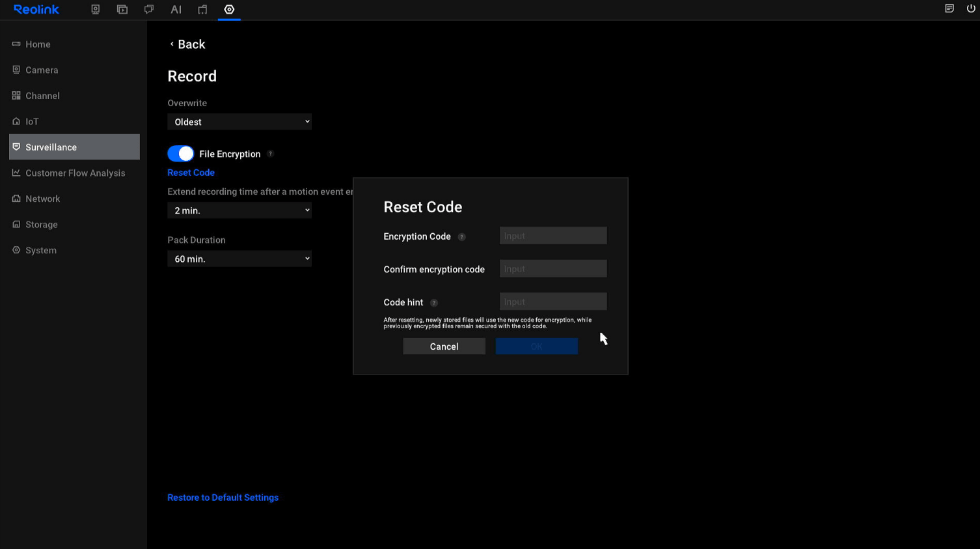Click the Channel grid sidebar icon

click(x=16, y=95)
